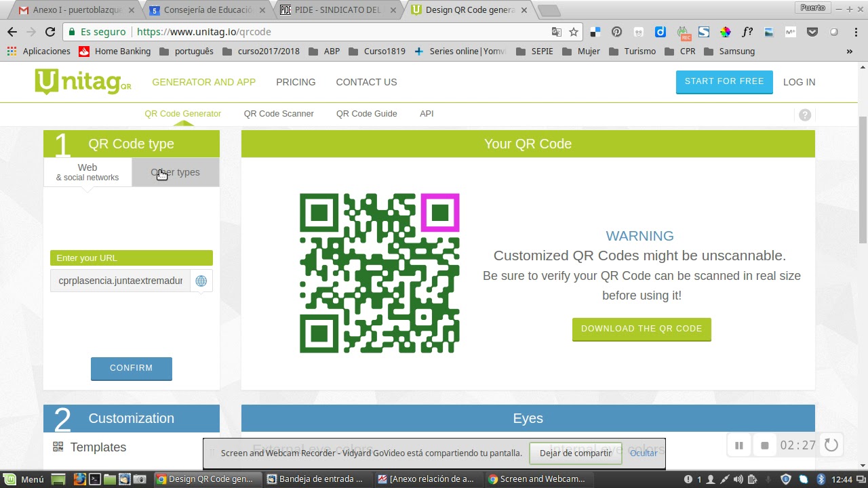
Task: Open the file manager folder in taskbar
Action: 110,479
